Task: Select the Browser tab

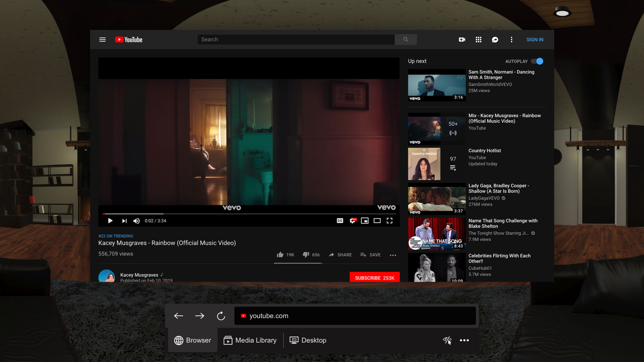Action: tap(193, 340)
